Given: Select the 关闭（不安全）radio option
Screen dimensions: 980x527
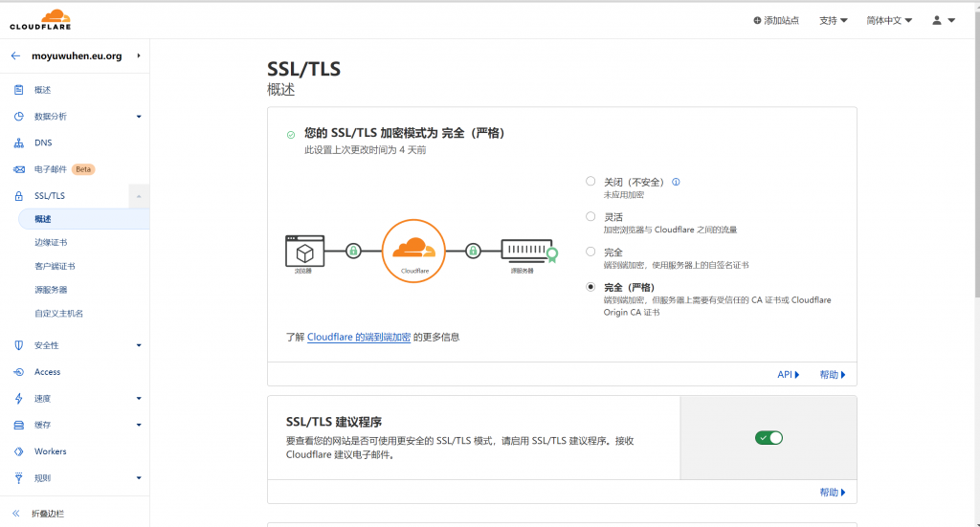Looking at the screenshot, I should [x=590, y=181].
